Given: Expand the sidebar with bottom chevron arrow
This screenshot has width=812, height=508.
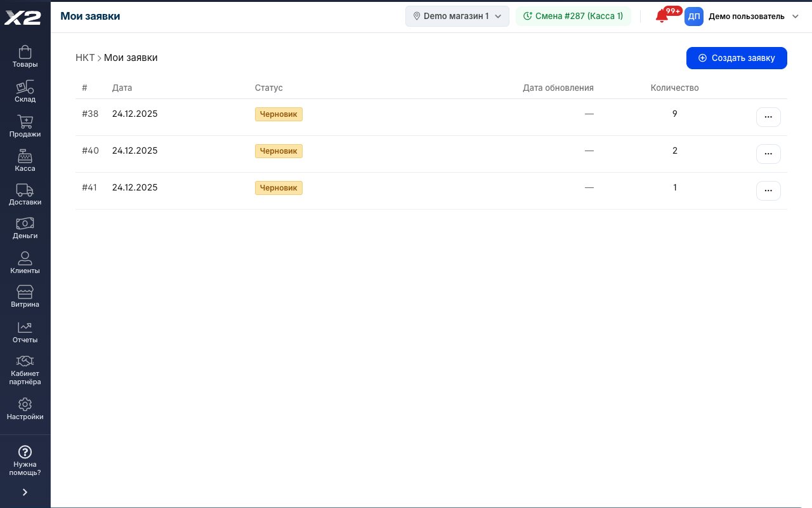Looking at the screenshot, I should (25, 492).
